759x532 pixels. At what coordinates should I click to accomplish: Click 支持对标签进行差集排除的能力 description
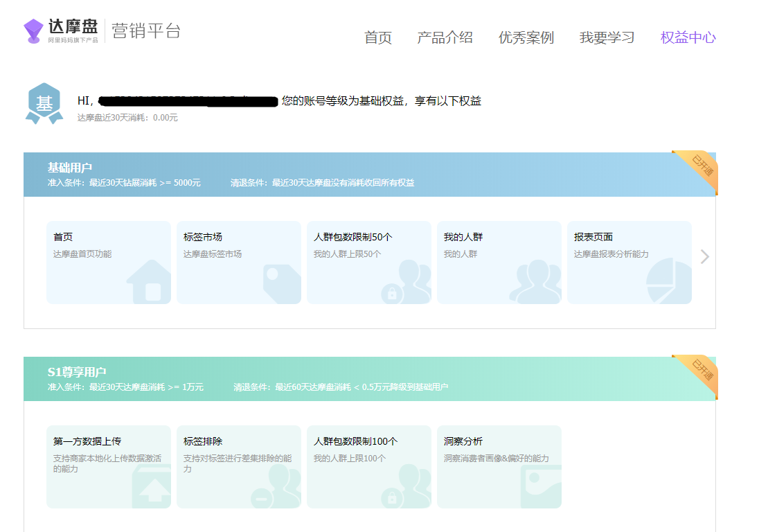(238, 463)
